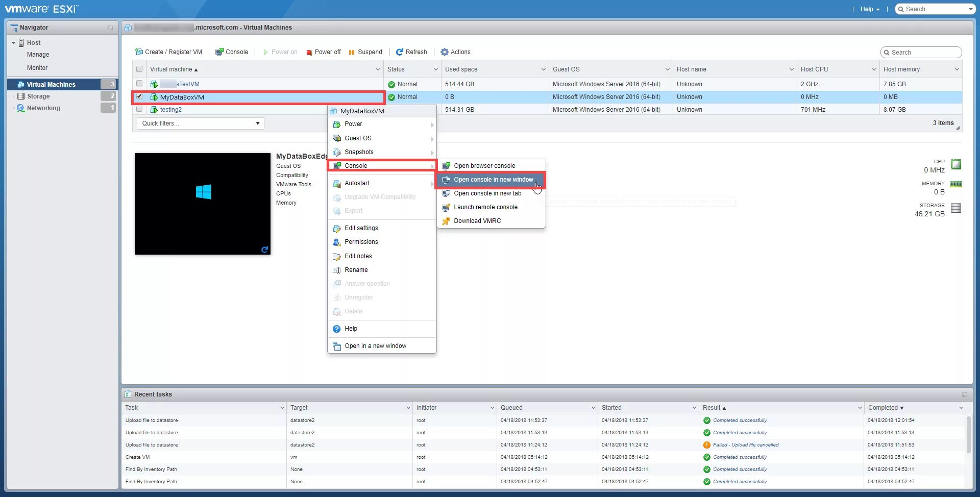980x497 pixels.
Task: Sort tasks by Result column header
Action: pyautogui.click(x=781, y=408)
